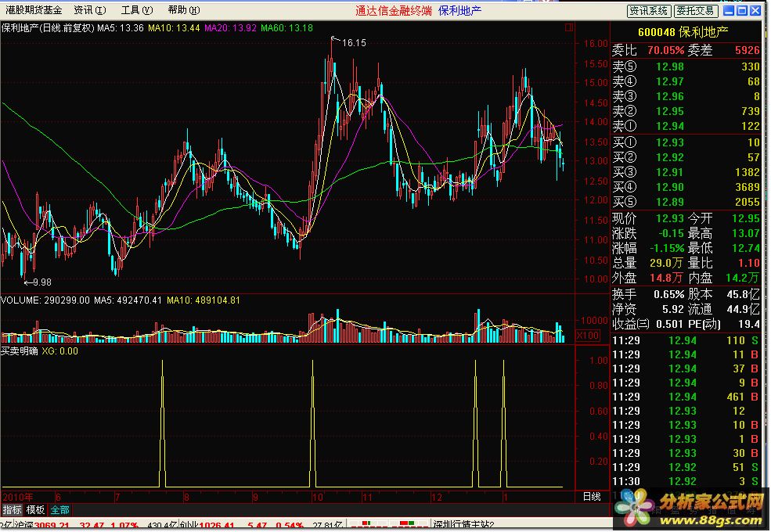Select the 卖② 12.95 ask row
Screen dimensions: 771x532
pos(686,111)
